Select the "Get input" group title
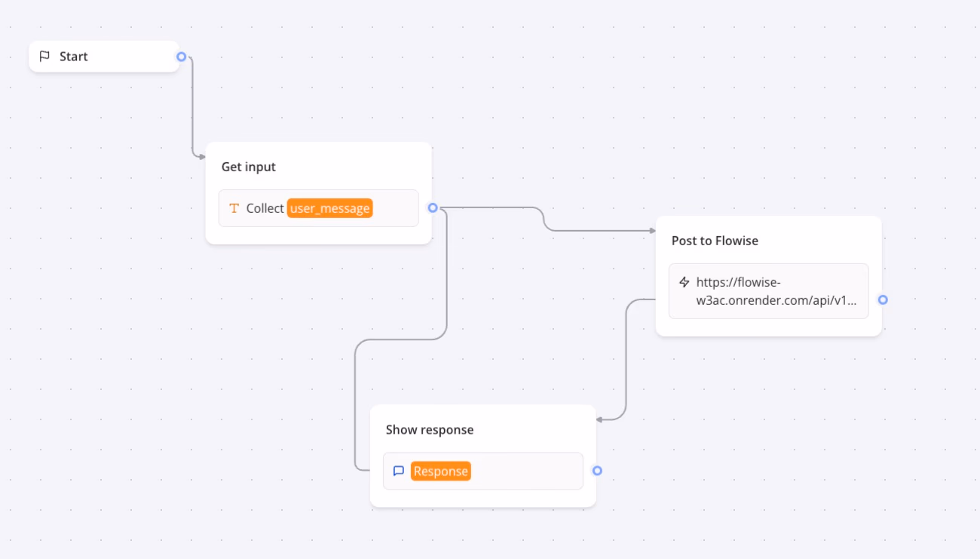This screenshot has width=980, height=559. 249,167
